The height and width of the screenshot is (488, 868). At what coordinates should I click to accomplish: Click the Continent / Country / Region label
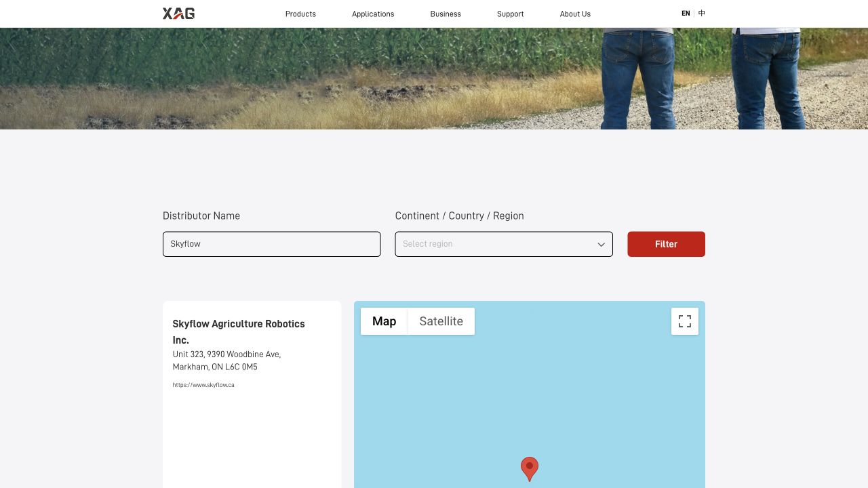460,216
